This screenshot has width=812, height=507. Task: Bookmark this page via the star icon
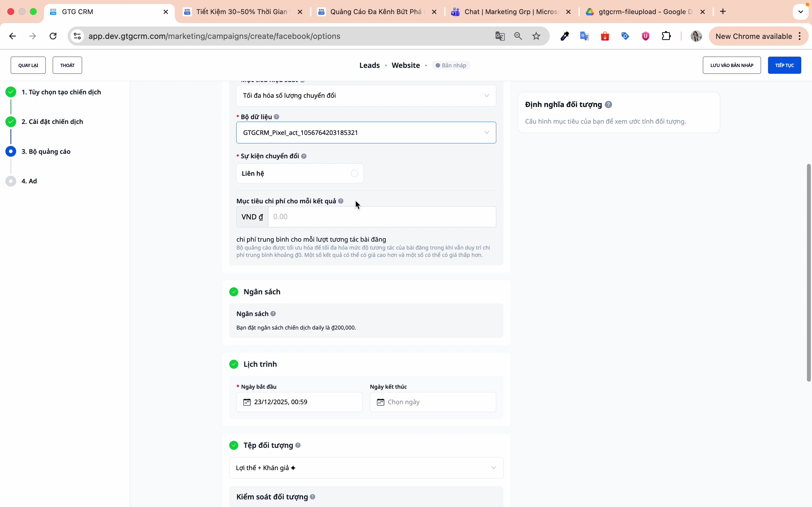(536, 36)
